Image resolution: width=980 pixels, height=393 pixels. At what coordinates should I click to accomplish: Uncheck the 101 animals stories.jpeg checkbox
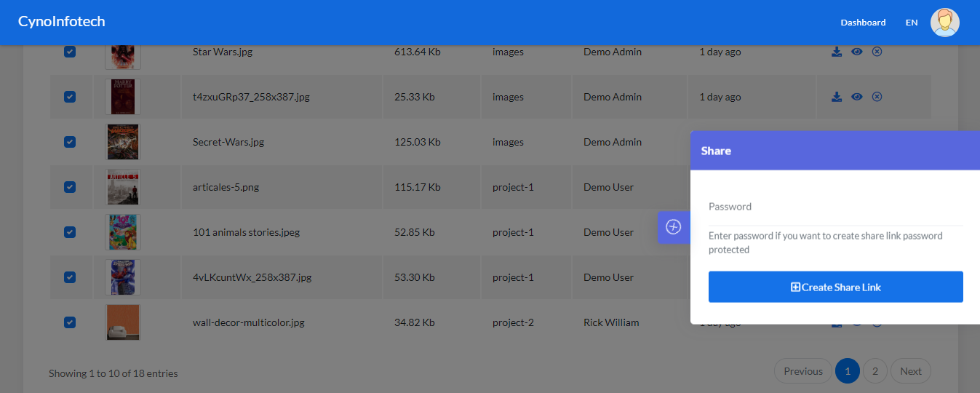(x=70, y=232)
